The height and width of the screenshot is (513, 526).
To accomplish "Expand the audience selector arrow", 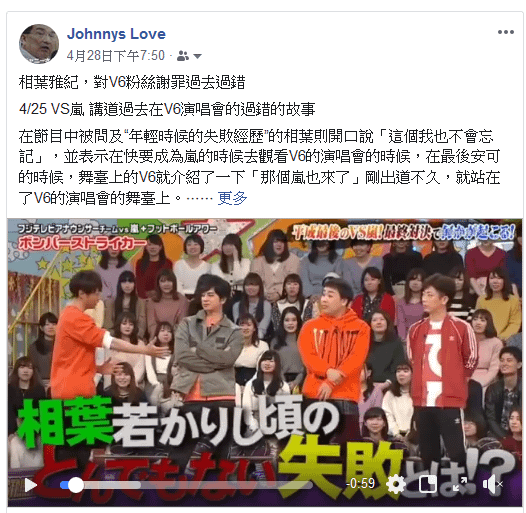I will pyautogui.click(x=197, y=56).
